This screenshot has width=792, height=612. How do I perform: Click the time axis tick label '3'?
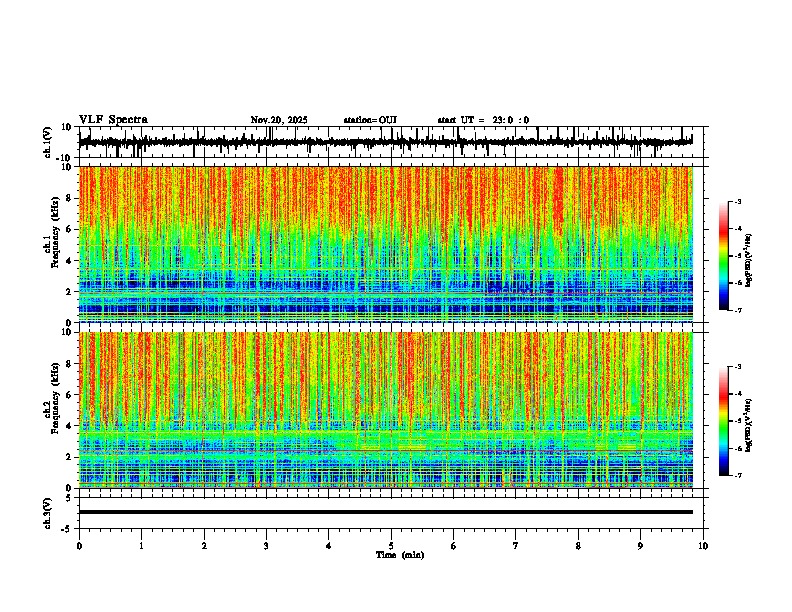click(266, 546)
